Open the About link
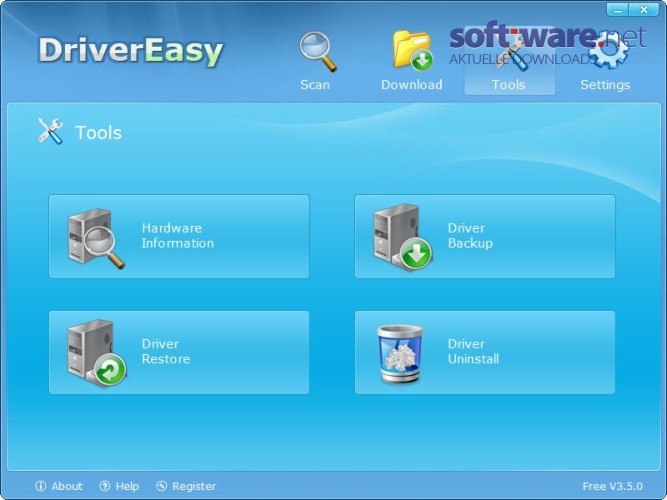The image size is (667, 500). [x=67, y=486]
